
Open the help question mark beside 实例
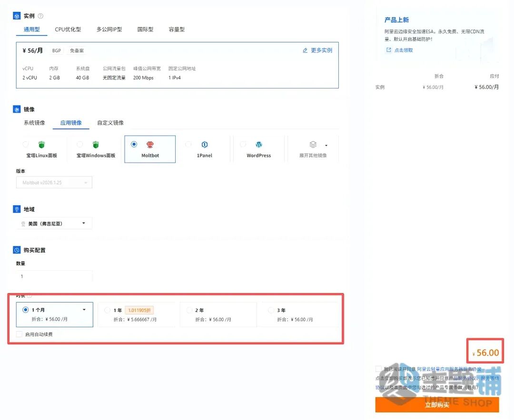pyautogui.click(x=40, y=16)
